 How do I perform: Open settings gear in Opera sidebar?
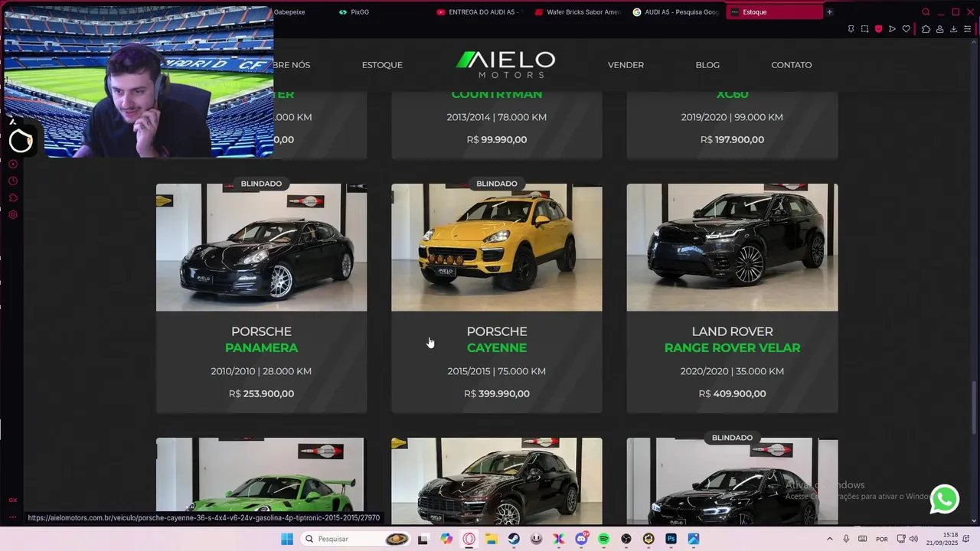coord(13,215)
